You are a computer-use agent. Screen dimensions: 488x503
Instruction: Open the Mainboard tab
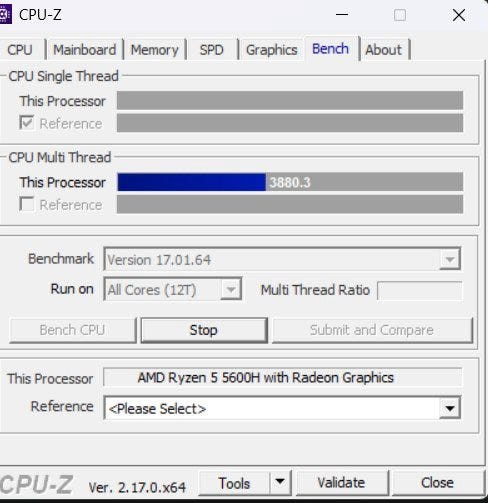pyautogui.click(x=85, y=50)
